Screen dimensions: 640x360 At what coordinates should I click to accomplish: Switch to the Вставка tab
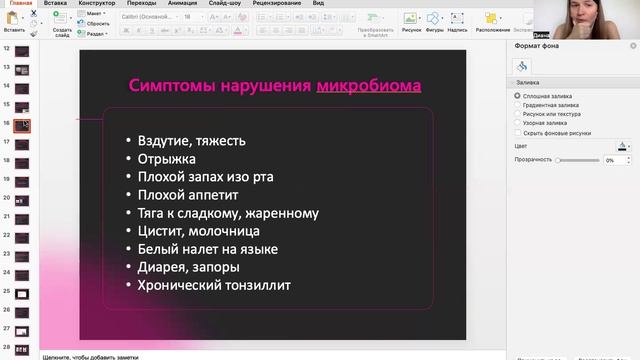coord(55,3)
